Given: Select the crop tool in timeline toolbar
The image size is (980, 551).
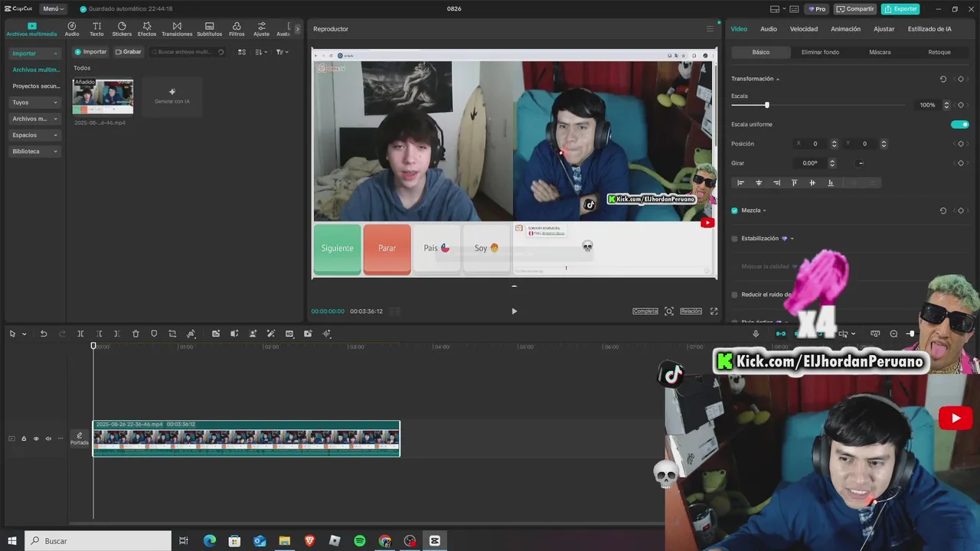Looking at the screenshot, I should [172, 334].
